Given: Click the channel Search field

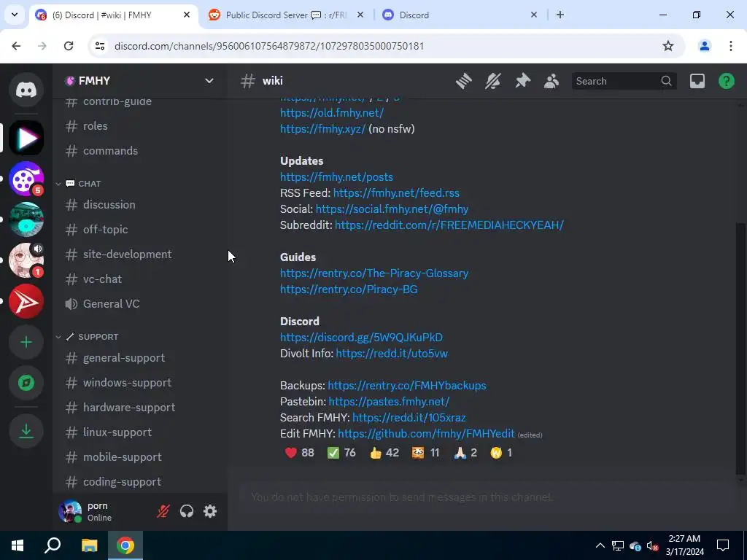Looking at the screenshot, I should tap(624, 81).
